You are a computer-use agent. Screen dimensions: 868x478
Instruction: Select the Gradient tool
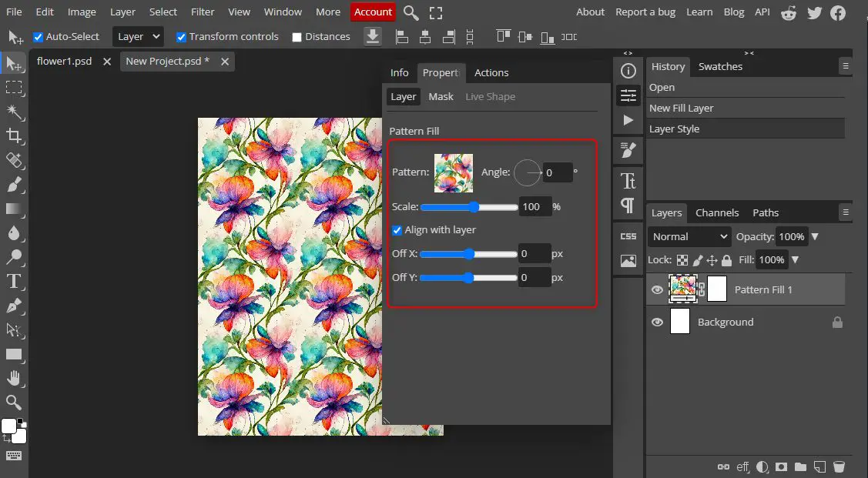tap(14, 209)
